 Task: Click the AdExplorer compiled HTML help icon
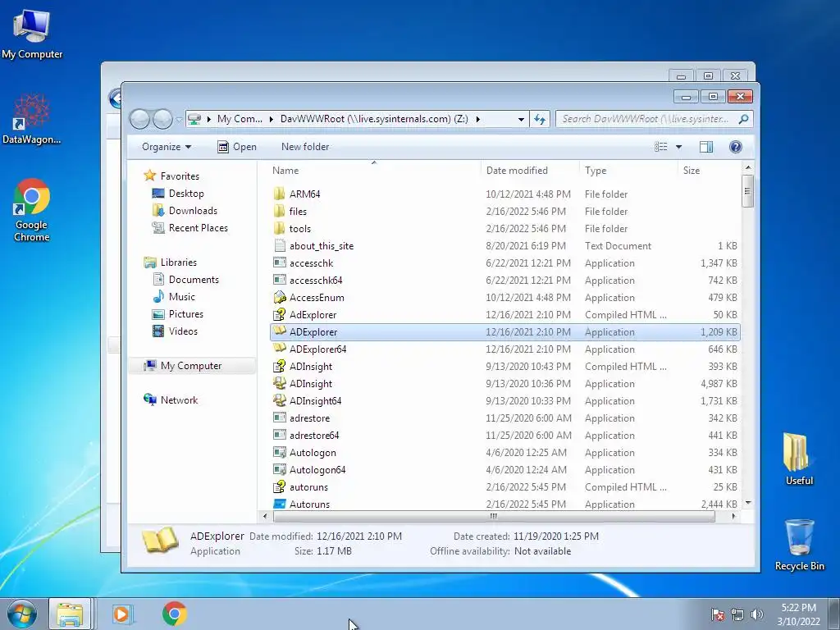pos(279,314)
